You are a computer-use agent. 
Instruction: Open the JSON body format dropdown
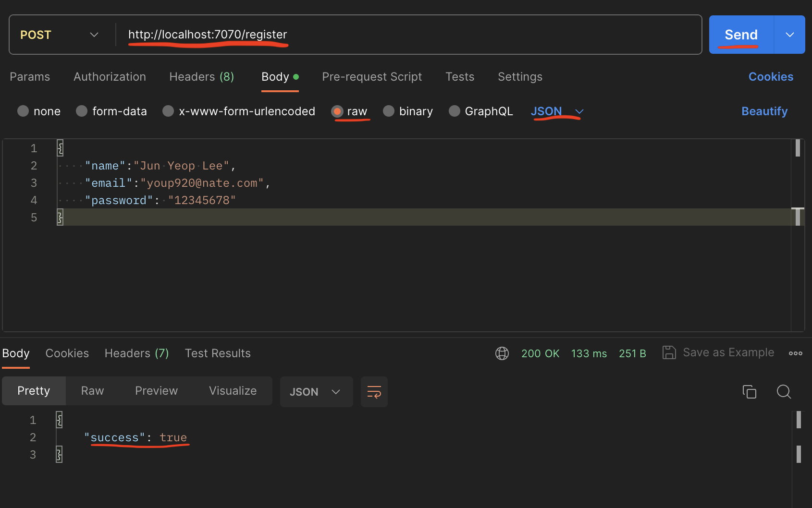[557, 111]
